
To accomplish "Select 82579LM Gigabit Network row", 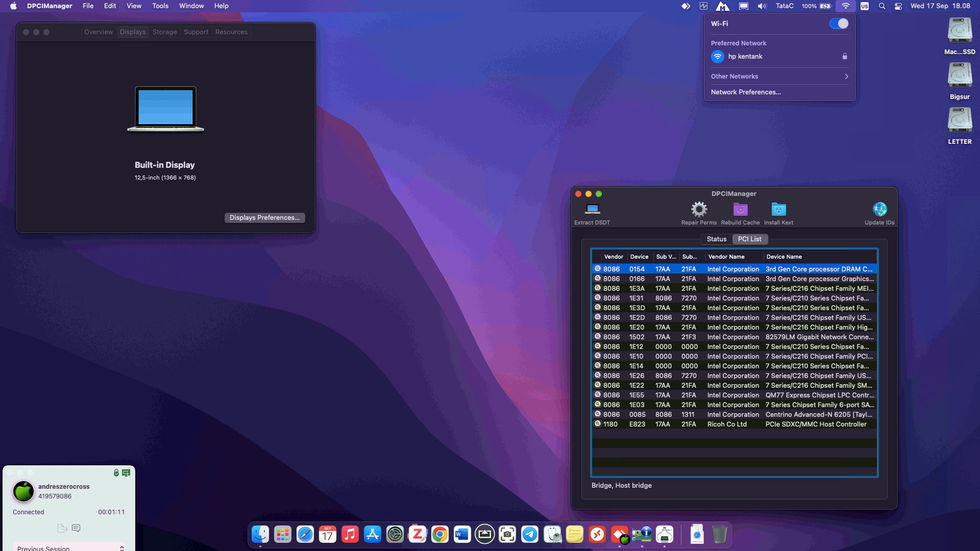I will 734,337.
